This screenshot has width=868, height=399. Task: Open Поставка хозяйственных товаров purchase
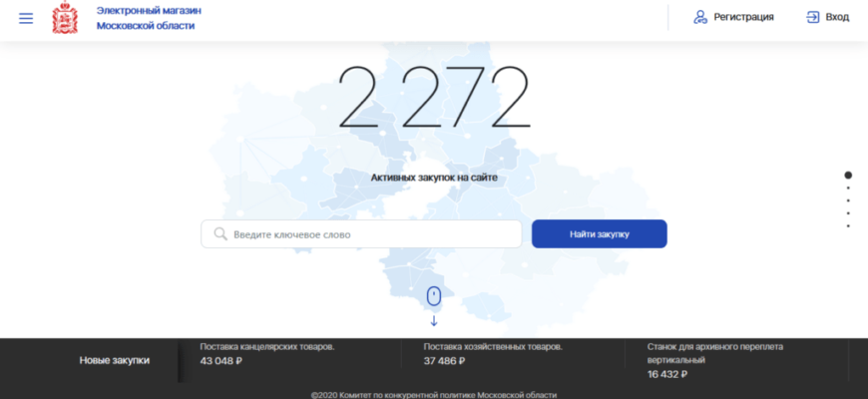point(493,347)
